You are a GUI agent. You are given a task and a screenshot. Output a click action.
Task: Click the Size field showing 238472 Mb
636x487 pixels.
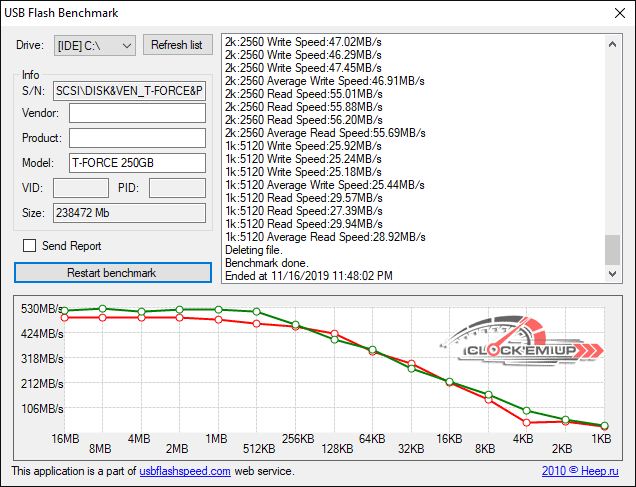pyautogui.click(x=128, y=213)
